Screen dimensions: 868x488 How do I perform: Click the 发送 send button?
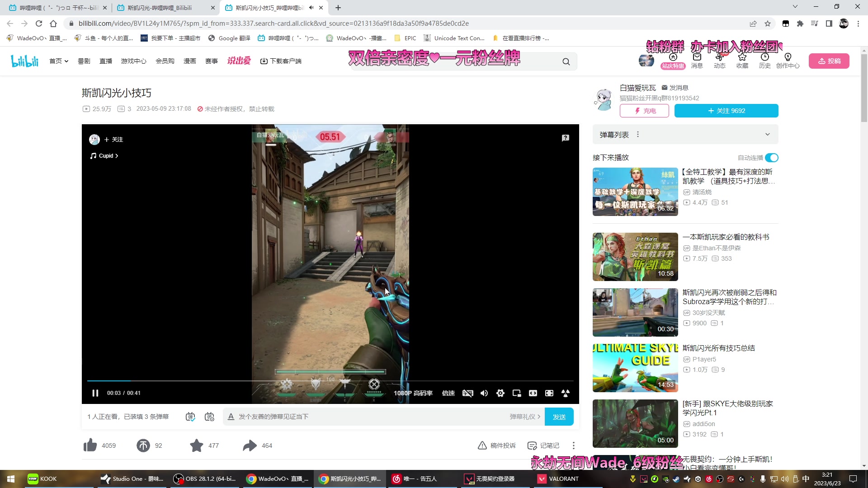pos(559,417)
